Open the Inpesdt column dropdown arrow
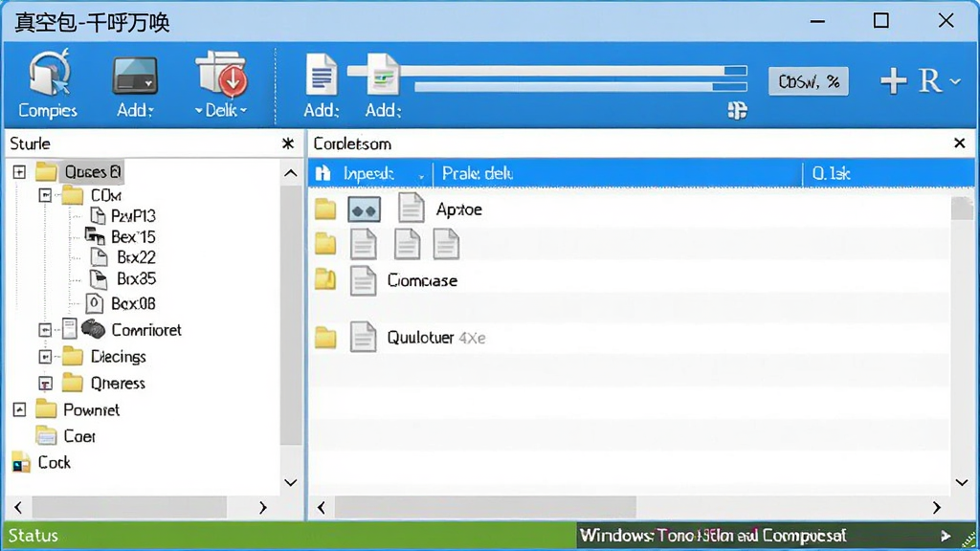 [421, 177]
